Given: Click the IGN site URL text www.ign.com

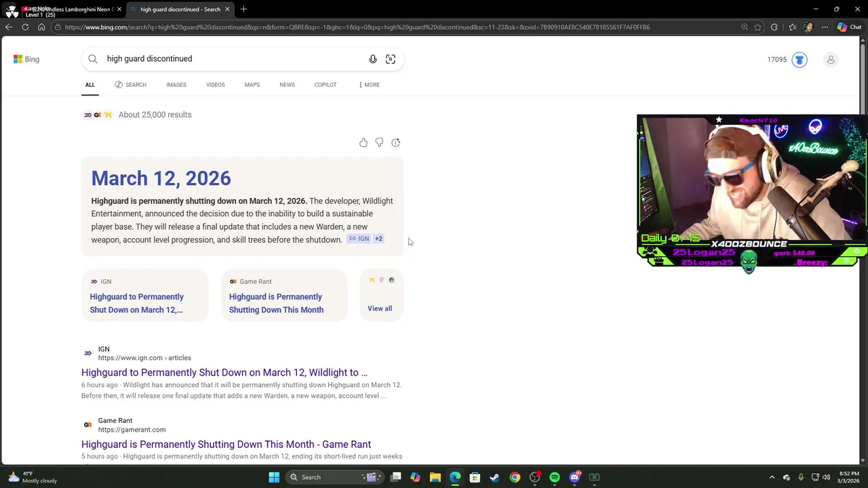Looking at the screenshot, I should [x=144, y=358].
